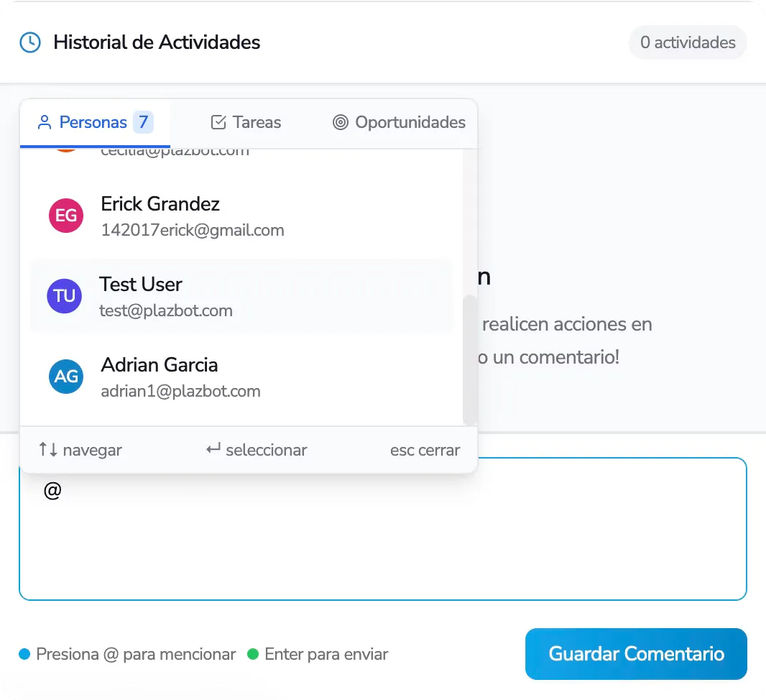Open the Oportunidades tab
Image resolution: width=766 pixels, height=700 pixels.
pos(397,122)
